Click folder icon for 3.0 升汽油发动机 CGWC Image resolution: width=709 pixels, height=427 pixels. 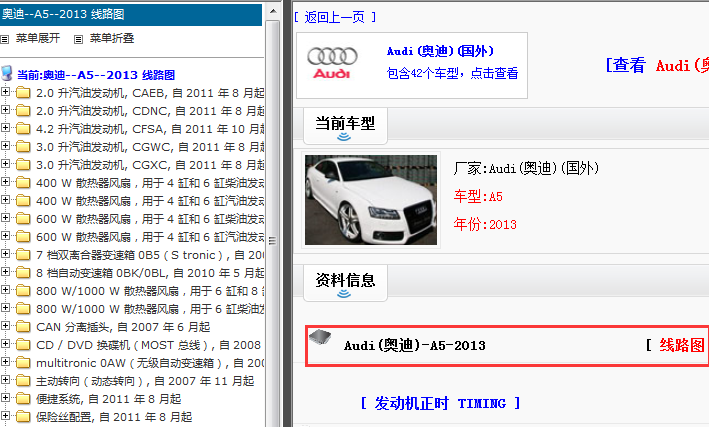[23, 147]
